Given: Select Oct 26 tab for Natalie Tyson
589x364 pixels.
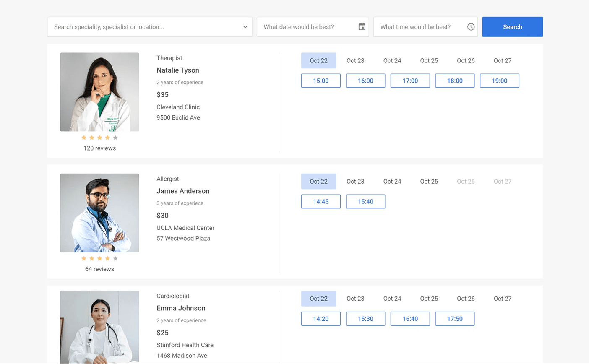Looking at the screenshot, I should (466, 60).
